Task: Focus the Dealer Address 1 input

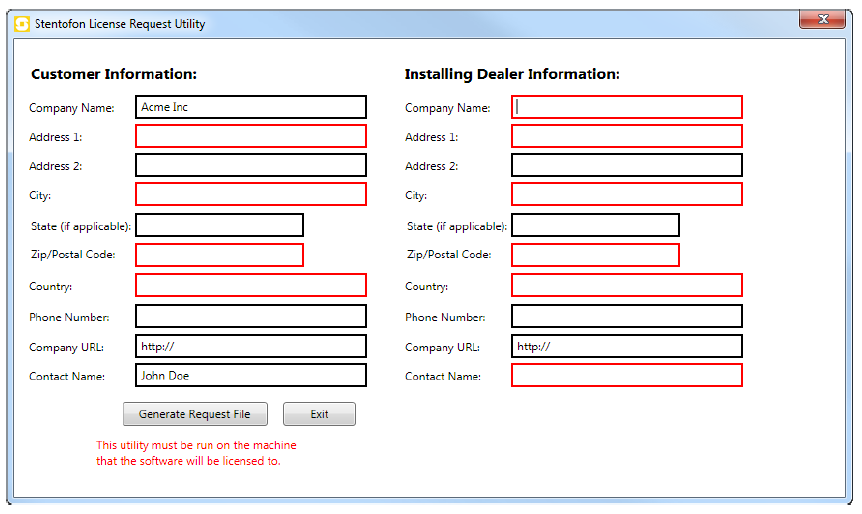Action: (627, 136)
